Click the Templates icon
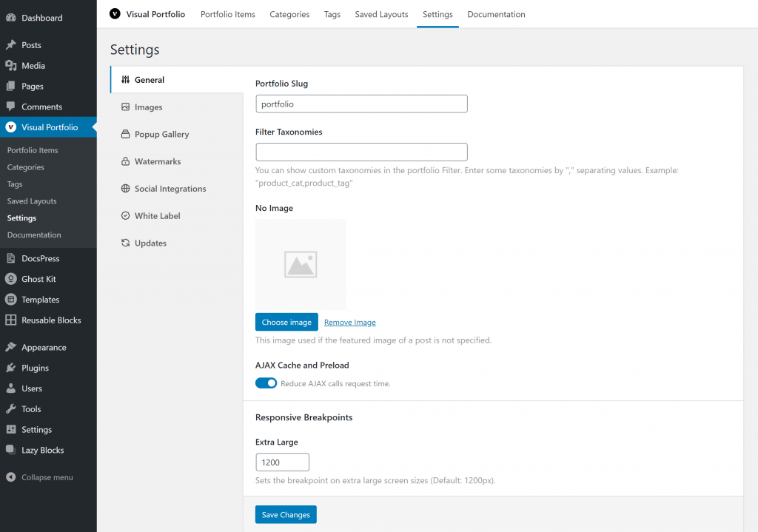Viewport: 758px width, 532px height. (10, 299)
